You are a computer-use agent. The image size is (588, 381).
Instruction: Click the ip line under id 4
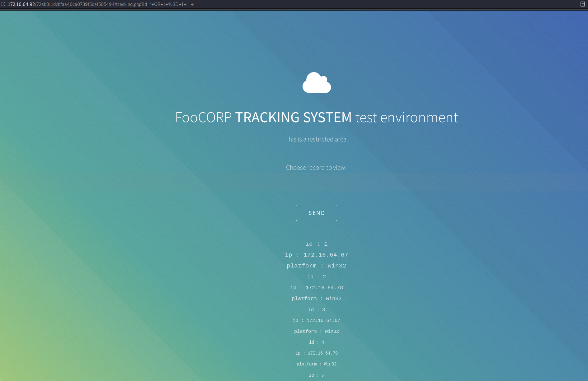[x=316, y=353]
